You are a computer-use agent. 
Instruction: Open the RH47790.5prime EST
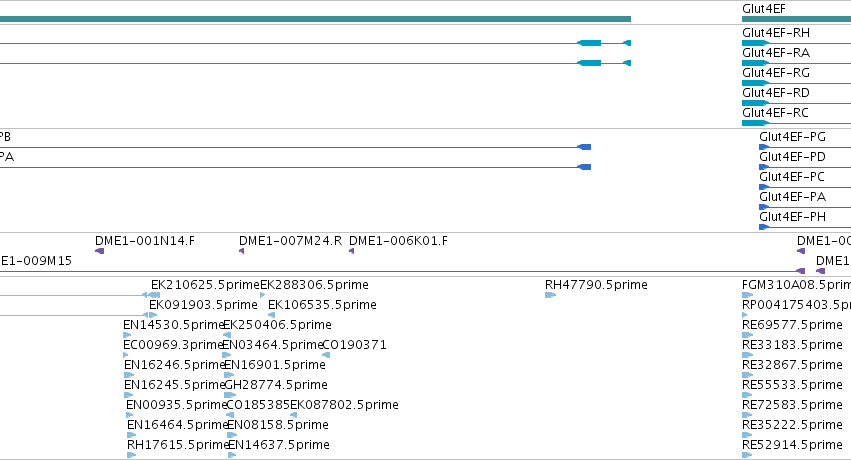coord(596,285)
